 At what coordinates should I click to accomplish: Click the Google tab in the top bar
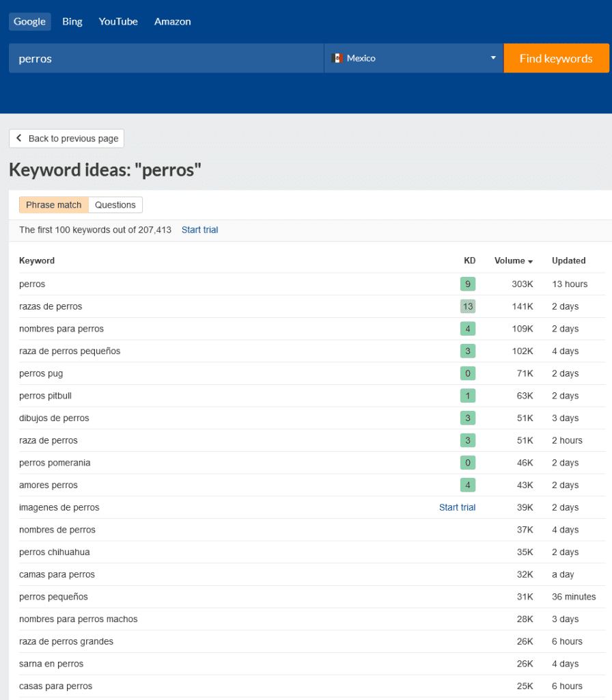[29, 21]
